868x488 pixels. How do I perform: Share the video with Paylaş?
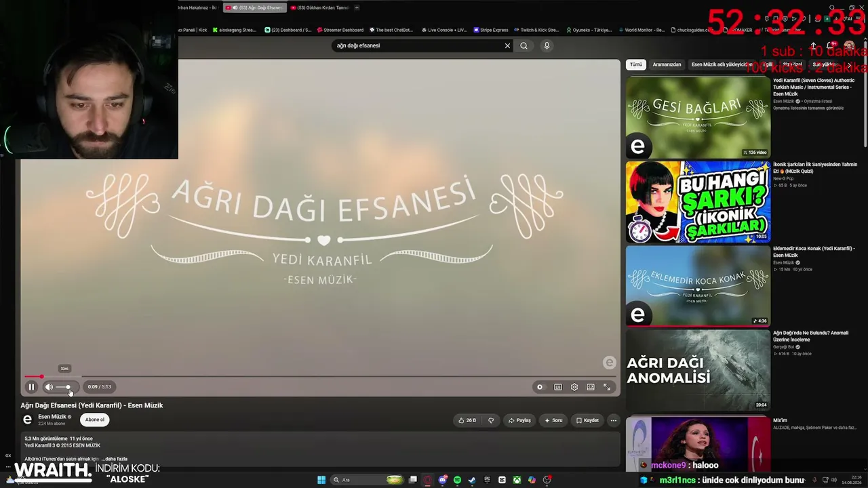point(519,420)
